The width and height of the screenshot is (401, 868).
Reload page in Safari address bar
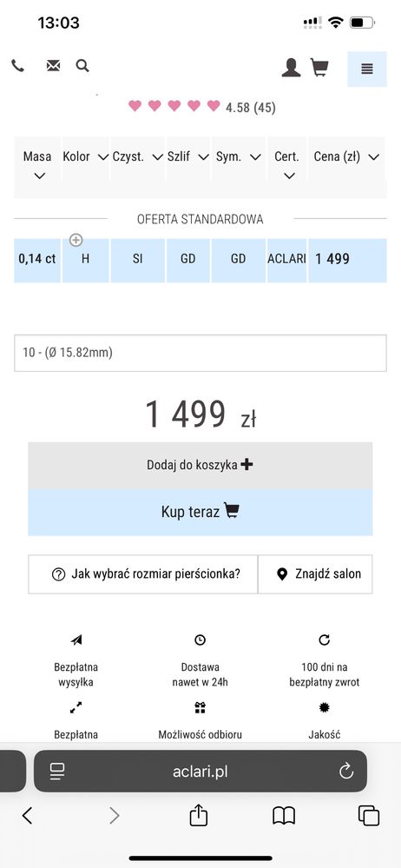pyautogui.click(x=346, y=772)
